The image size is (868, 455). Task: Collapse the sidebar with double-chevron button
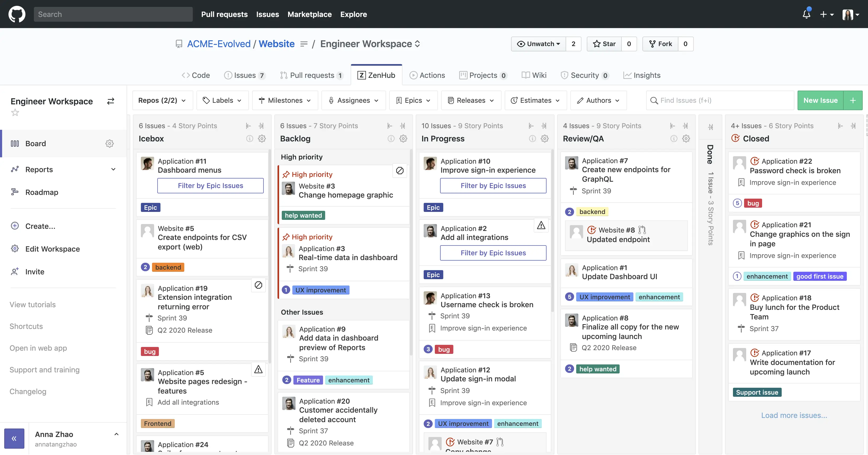pyautogui.click(x=14, y=439)
